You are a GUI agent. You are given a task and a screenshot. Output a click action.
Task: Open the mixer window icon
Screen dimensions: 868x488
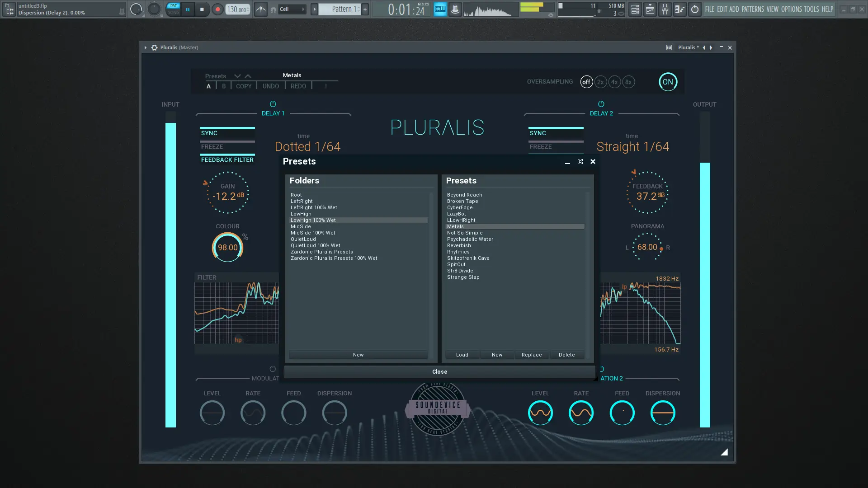point(665,9)
